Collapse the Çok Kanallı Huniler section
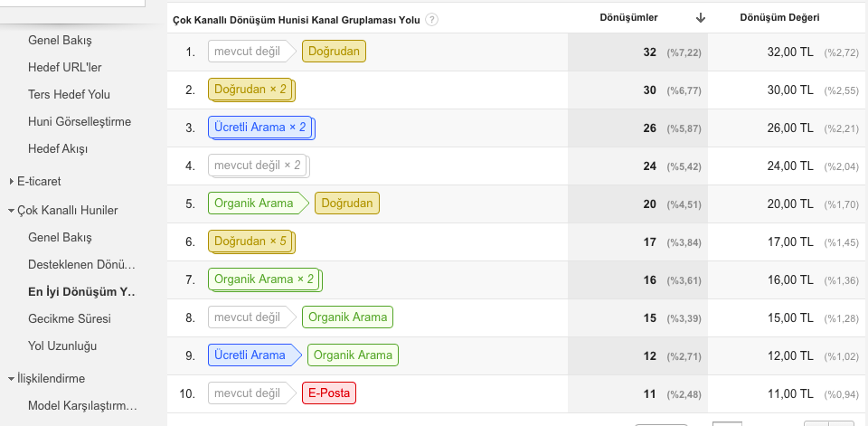 pos(11,211)
